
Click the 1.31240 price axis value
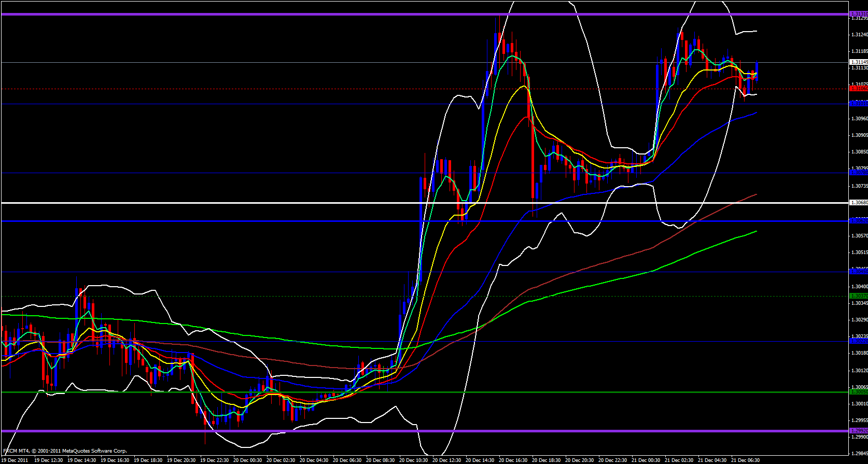[859, 35]
